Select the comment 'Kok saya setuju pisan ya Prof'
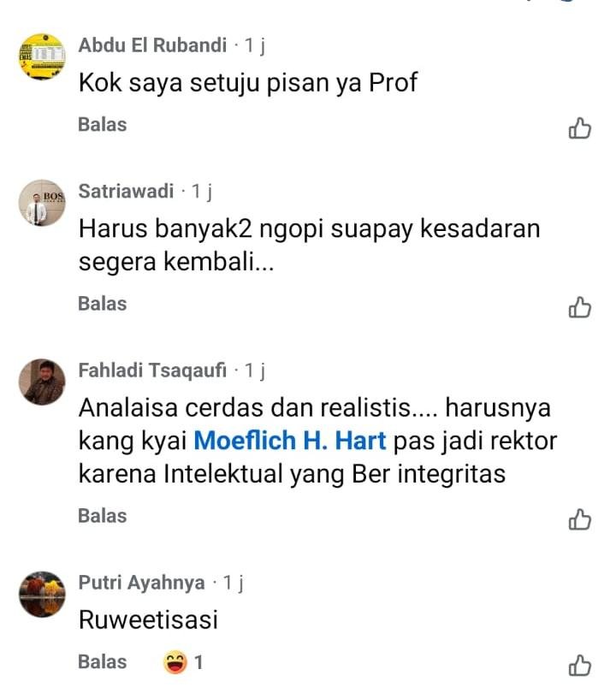Screen dimensions: 616x699 pos(248,83)
